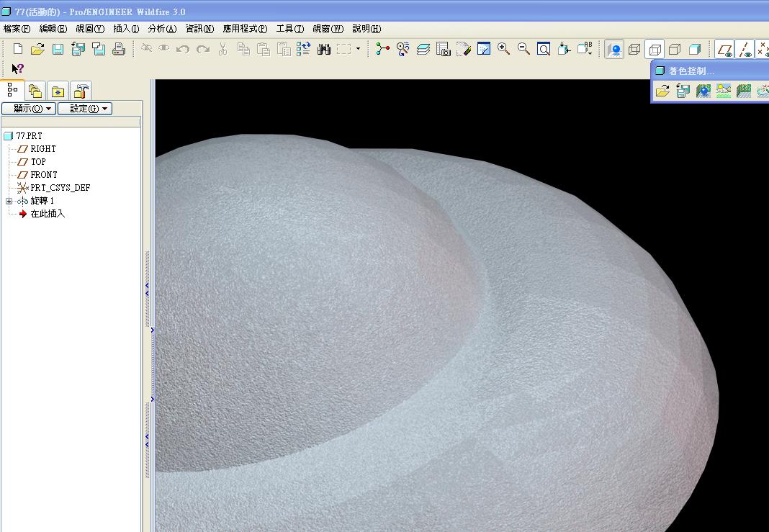The image size is (769, 532).
Task: Click the save icon in 著色控制 panel
Action: click(683, 91)
